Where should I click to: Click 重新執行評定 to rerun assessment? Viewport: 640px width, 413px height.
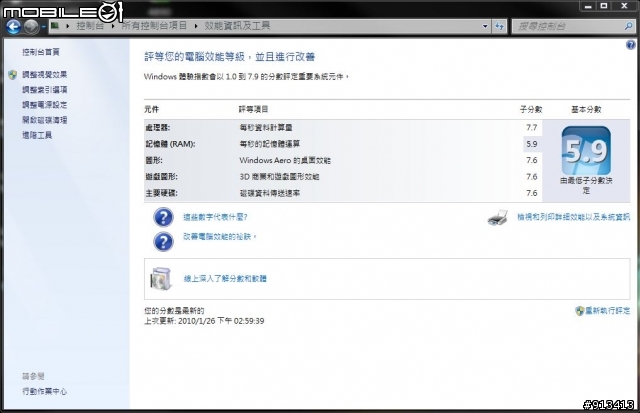point(607,311)
